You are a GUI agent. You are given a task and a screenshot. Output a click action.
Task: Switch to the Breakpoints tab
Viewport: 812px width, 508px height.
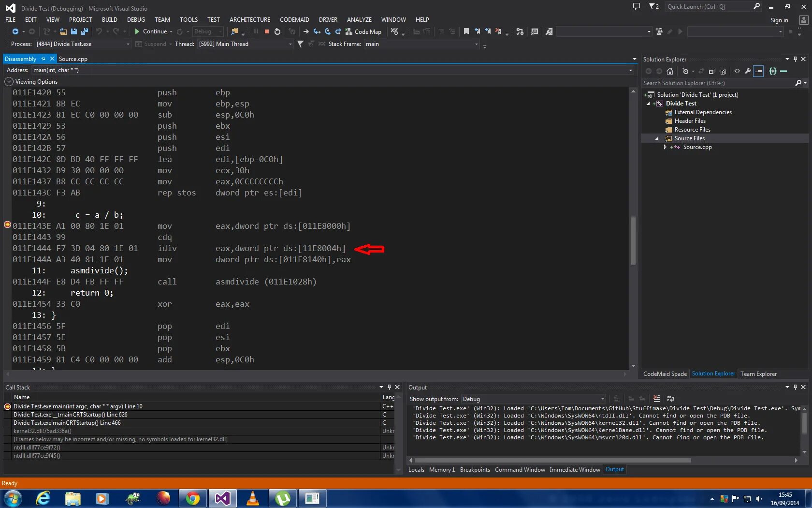coord(475,470)
